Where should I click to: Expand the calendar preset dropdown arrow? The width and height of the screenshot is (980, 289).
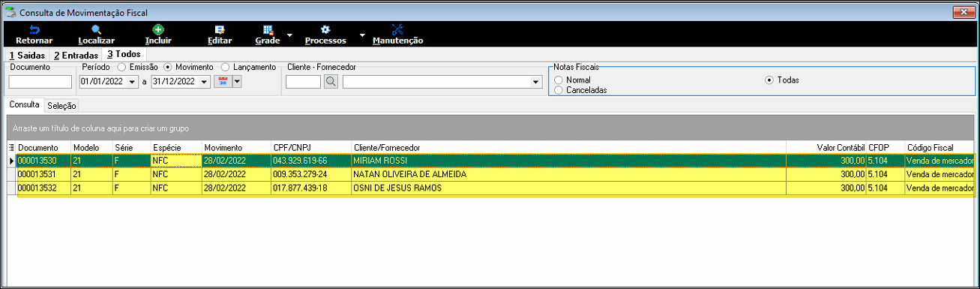click(237, 82)
